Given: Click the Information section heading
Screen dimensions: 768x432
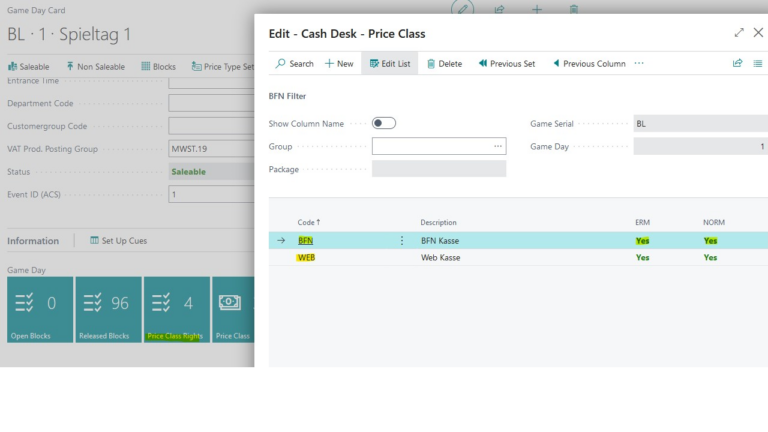Looking at the screenshot, I should click(x=33, y=241).
